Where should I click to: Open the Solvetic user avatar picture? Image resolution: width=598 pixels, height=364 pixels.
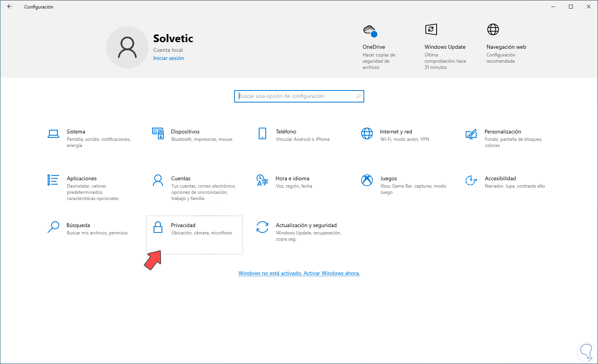click(127, 47)
